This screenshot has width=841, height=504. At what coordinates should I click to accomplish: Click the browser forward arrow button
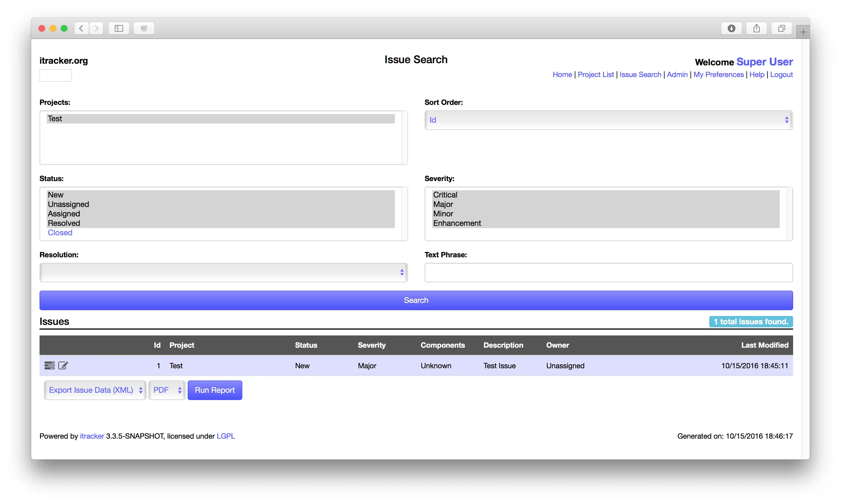click(x=97, y=29)
